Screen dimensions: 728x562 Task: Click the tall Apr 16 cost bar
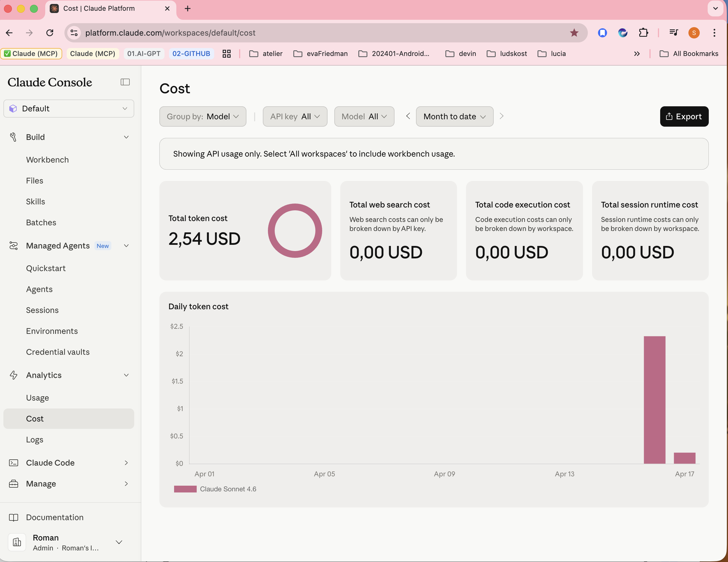coord(654,400)
